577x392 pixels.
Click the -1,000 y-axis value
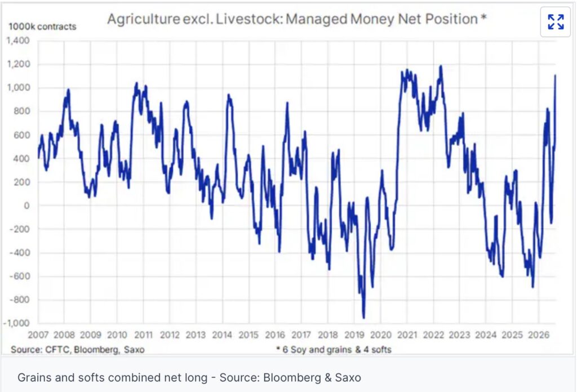click(16, 323)
